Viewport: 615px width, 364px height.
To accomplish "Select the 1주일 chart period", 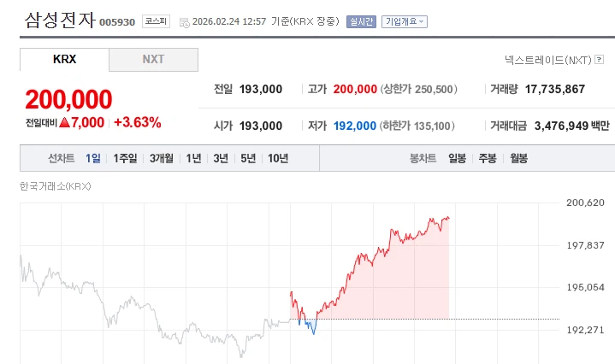I will [x=125, y=158].
